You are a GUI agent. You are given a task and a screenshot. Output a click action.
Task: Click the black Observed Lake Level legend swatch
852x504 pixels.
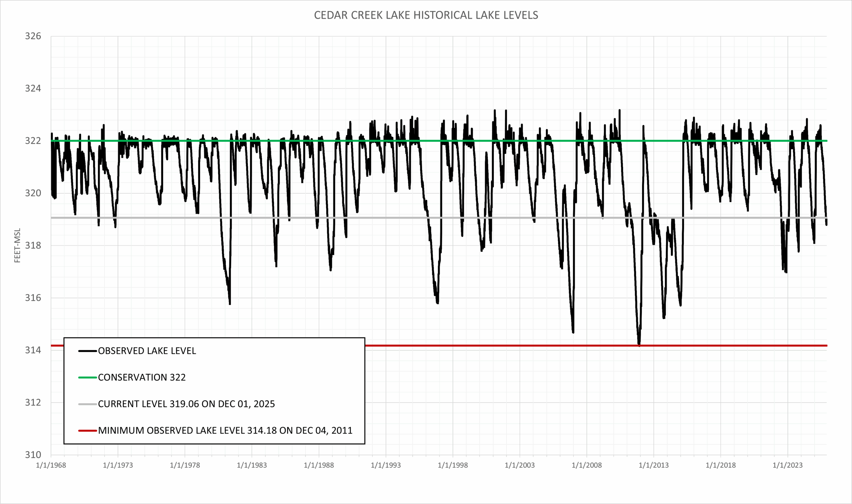(88, 351)
